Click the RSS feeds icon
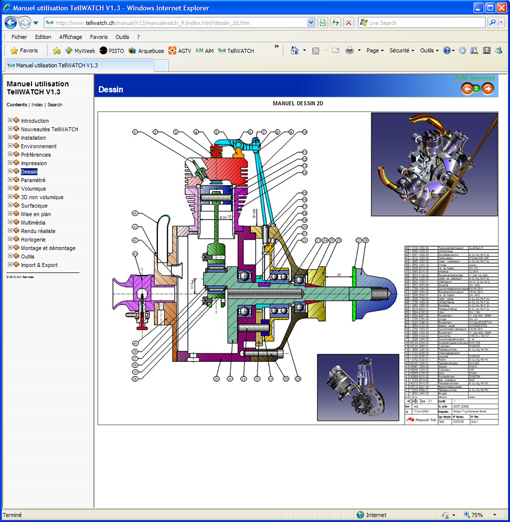The height and width of the screenshot is (522, 510). point(315,51)
